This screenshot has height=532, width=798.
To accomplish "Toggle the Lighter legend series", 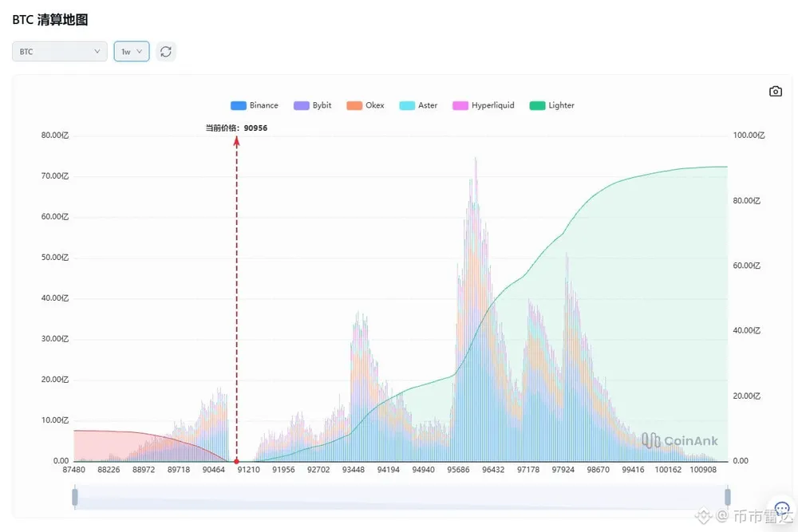I will coord(552,105).
